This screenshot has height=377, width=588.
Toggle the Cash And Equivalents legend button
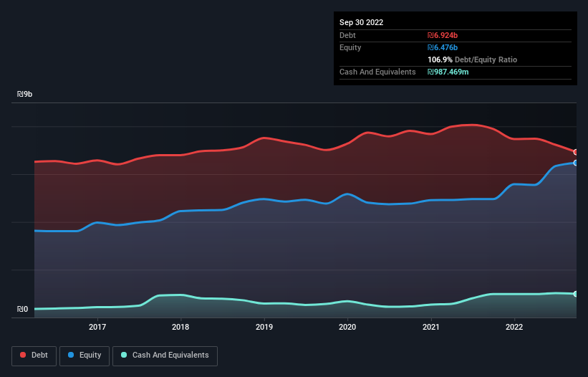(165, 355)
